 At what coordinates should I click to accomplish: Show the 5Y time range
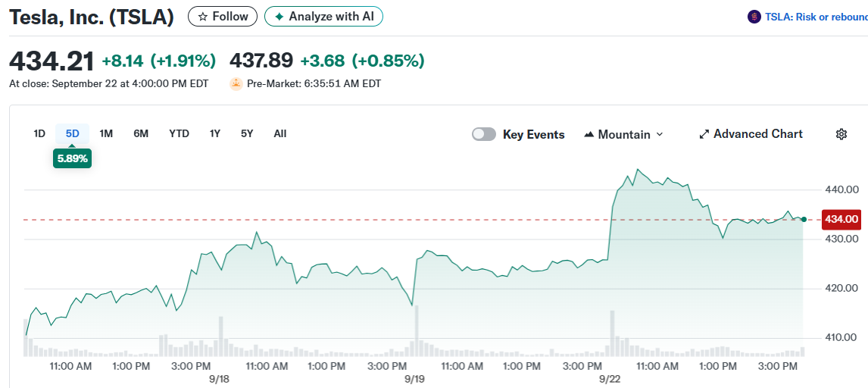(247, 133)
